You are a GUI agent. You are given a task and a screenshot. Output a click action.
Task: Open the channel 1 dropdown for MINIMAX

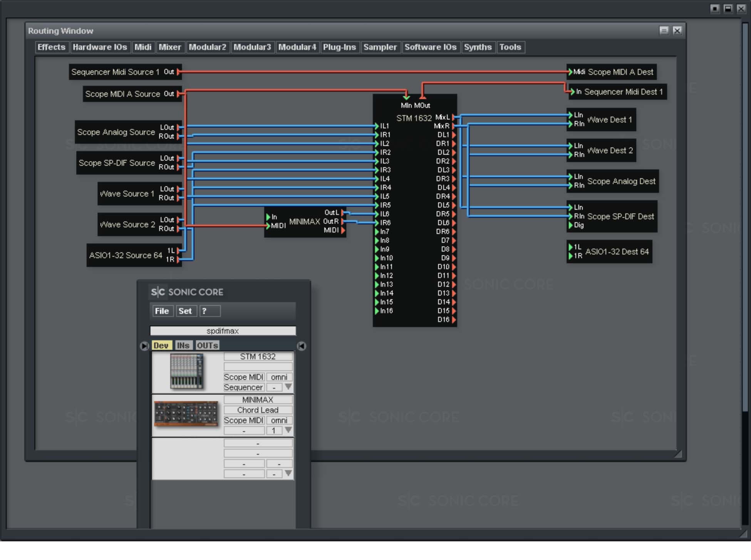tap(288, 430)
